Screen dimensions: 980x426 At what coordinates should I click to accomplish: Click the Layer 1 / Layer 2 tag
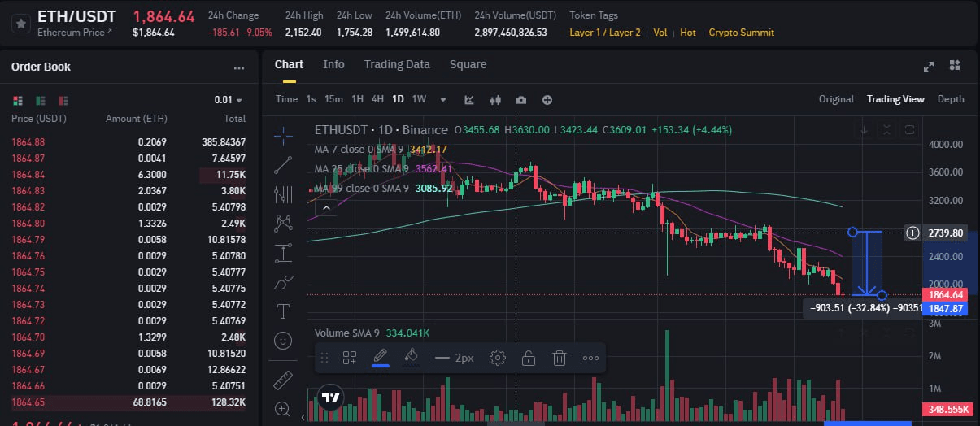point(605,33)
